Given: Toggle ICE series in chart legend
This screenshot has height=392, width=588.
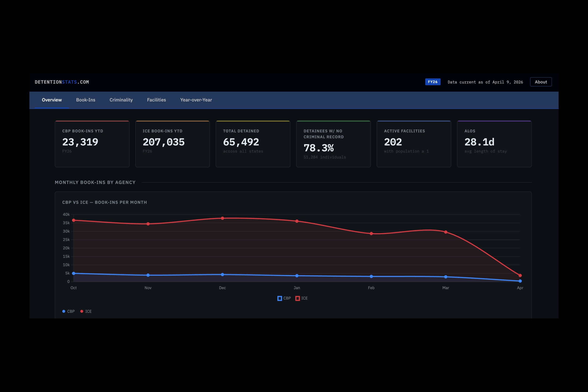Looking at the screenshot, I should click(301, 298).
